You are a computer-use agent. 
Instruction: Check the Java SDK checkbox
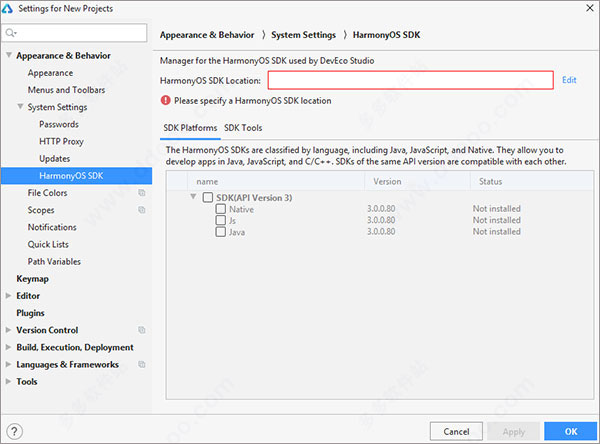click(220, 232)
